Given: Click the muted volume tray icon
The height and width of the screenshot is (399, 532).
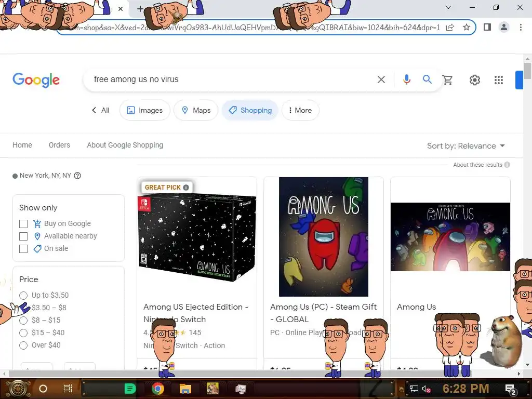Looking at the screenshot, I should pyautogui.click(x=427, y=389).
